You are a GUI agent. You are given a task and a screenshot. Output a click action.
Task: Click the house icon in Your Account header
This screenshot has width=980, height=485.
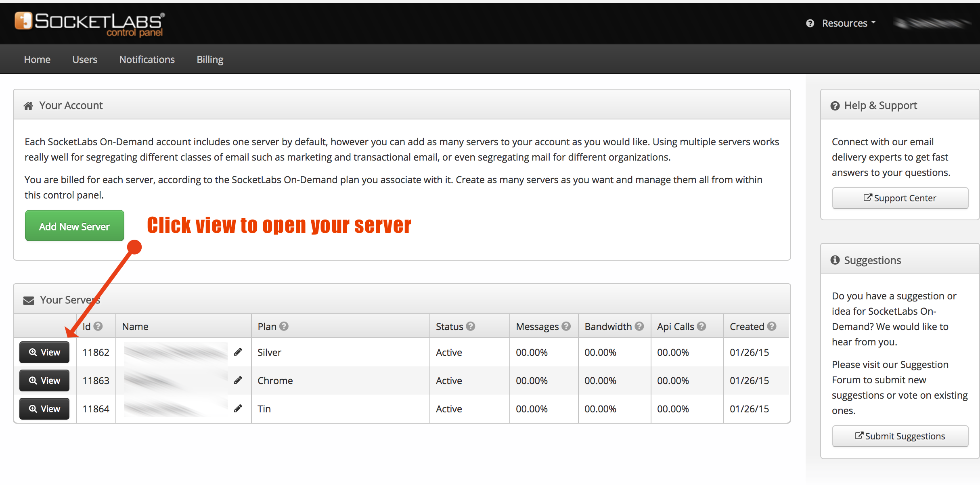(28, 106)
